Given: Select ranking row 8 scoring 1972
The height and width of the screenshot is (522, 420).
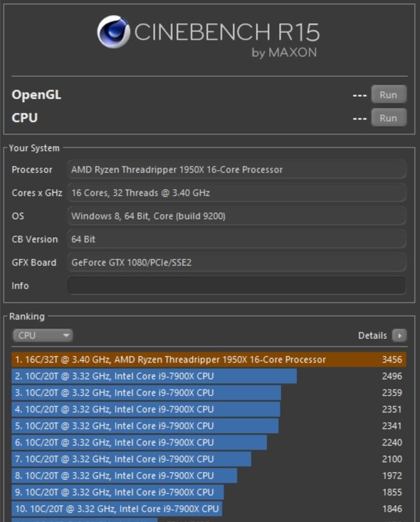Looking at the screenshot, I should tap(209, 476).
